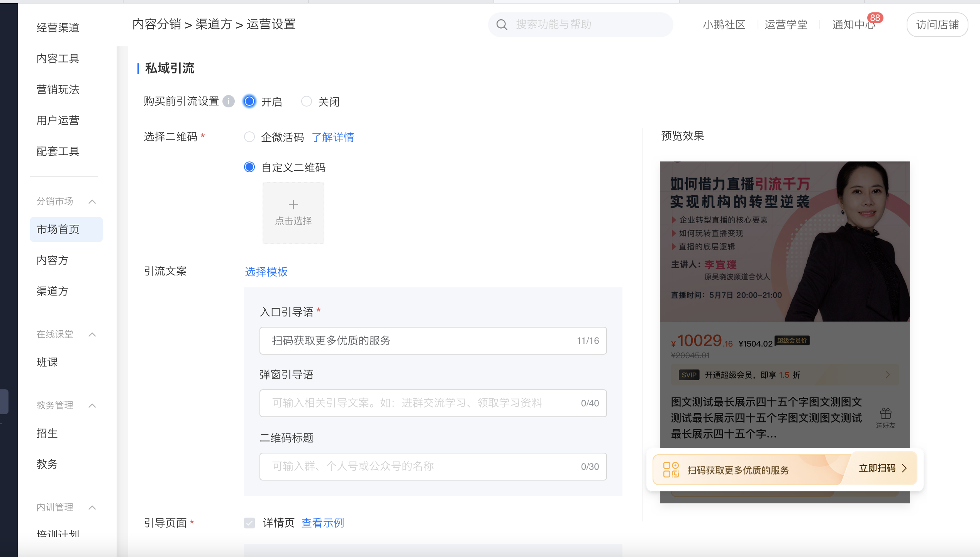
Task: Click the 88 notification badge
Action: pos(875,18)
